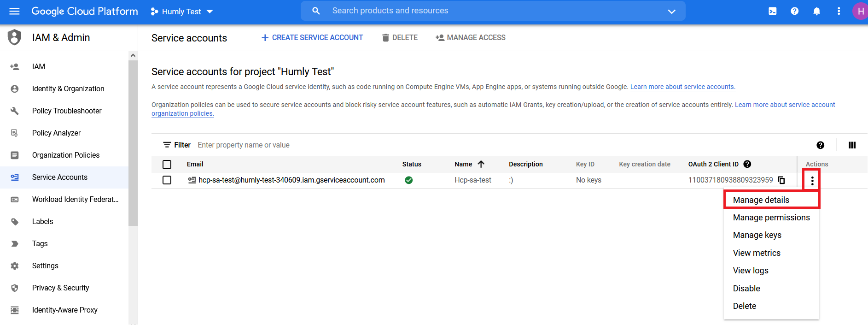Sort by Name arrow icon

(x=481, y=164)
